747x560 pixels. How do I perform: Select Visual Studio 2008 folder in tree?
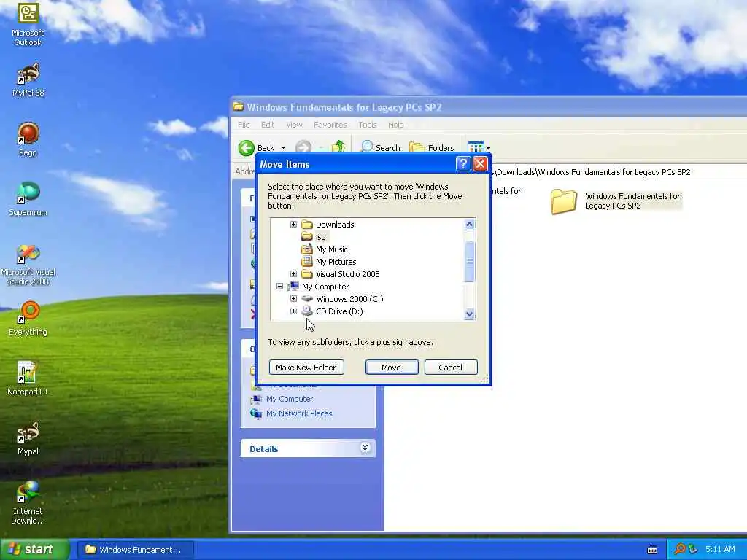point(348,274)
